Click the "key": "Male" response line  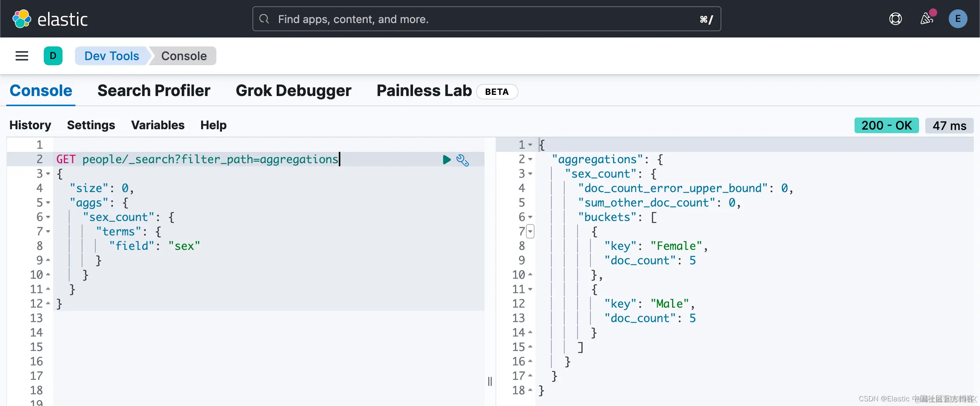(x=649, y=304)
